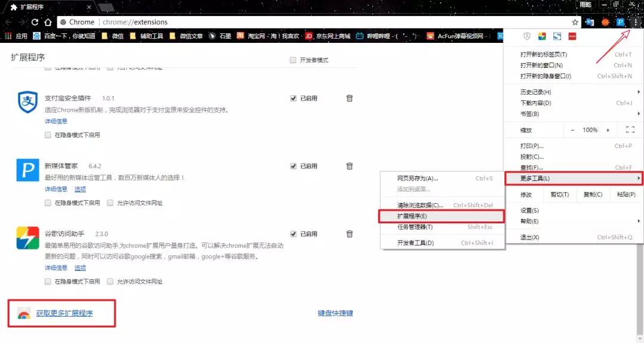Click the orange extension icon in toolbar
The height and width of the screenshot is (343, 644).
pos(605,22)
